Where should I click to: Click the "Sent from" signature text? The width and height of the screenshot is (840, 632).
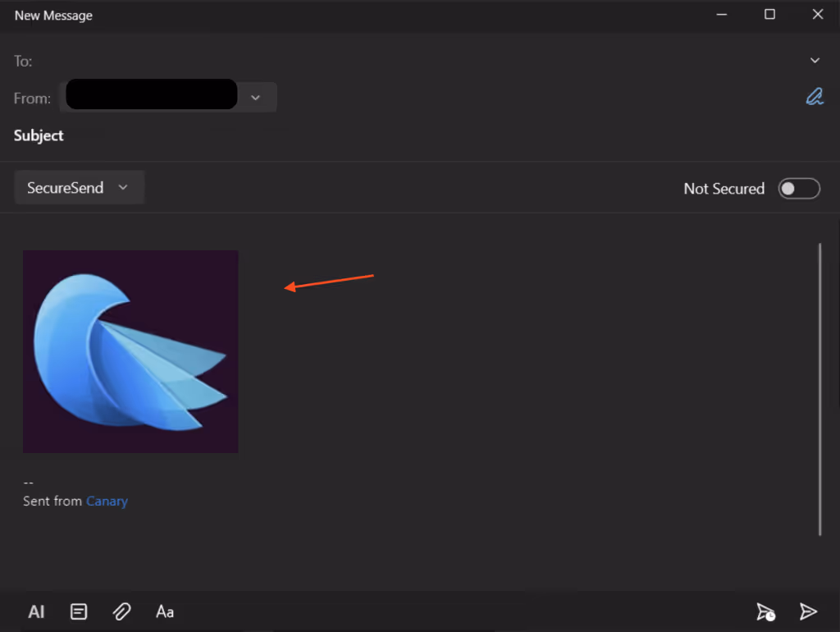(52, 501)
